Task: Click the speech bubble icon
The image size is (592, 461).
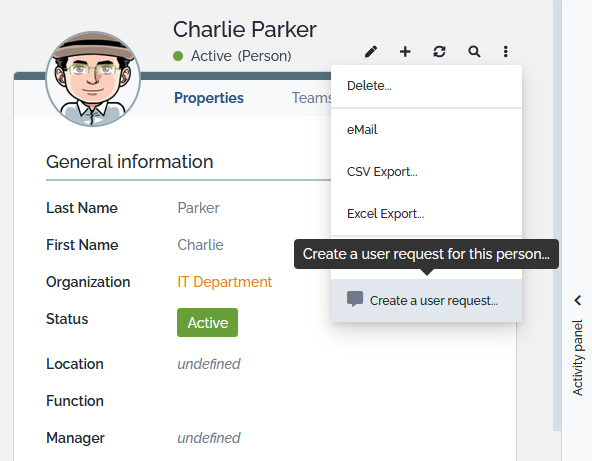Action: [x=355, y=299]
